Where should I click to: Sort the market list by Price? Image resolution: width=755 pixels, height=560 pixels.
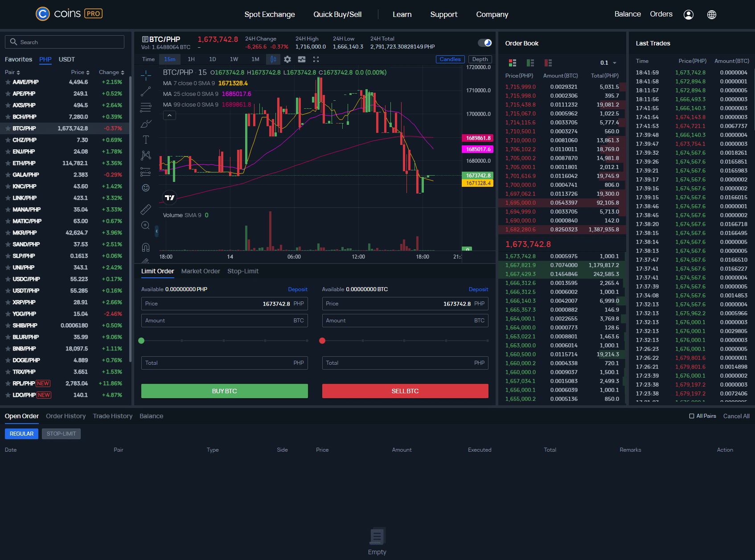[80, 72]
